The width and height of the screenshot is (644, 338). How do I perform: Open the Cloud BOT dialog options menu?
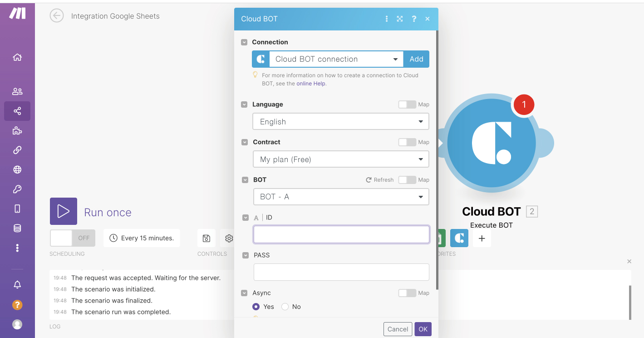[387, 19]
